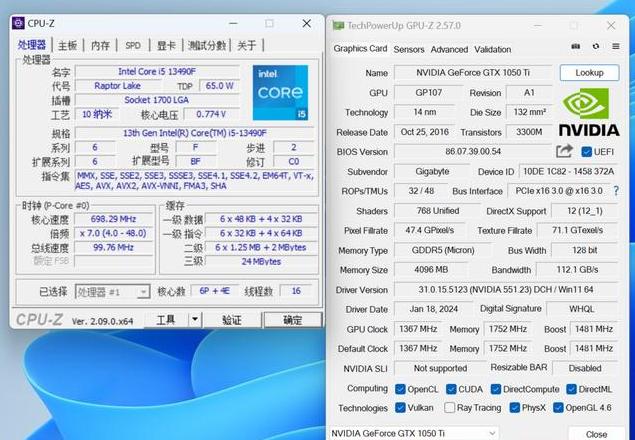Click the thread count 16 value
635x440 pixels.
(296, 291)
